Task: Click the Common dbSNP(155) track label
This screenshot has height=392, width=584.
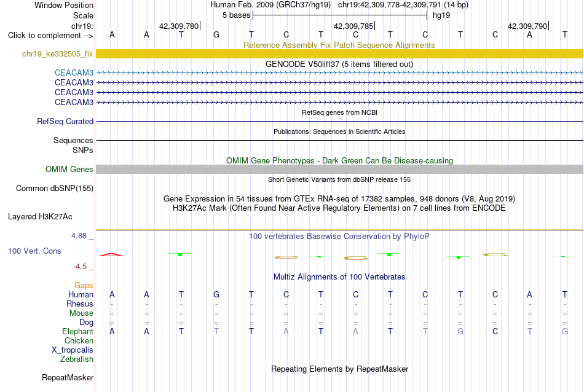Action: click(54, 189)
